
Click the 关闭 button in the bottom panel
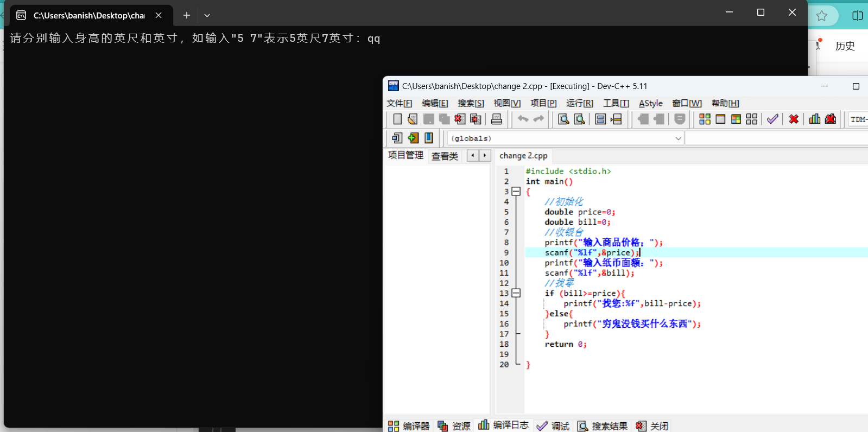[652, 426]
